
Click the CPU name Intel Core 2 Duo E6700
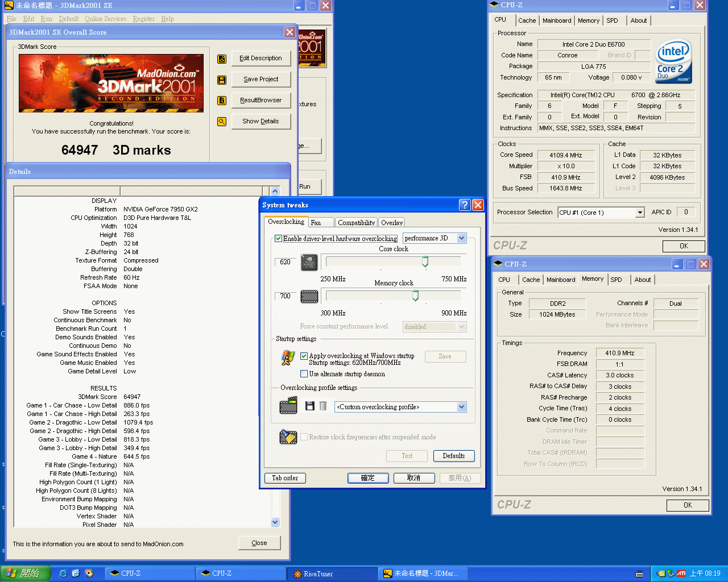594,44
